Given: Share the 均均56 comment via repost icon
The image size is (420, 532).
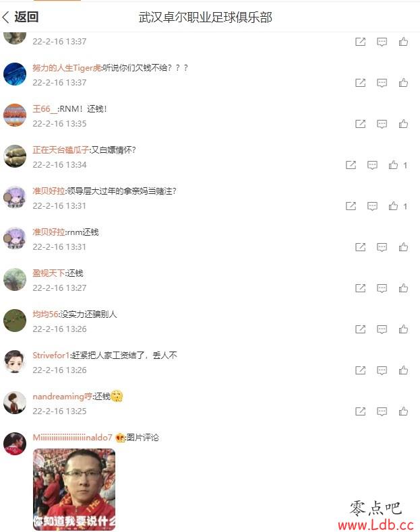Looking at the screenshot, I should click(360, 329).
